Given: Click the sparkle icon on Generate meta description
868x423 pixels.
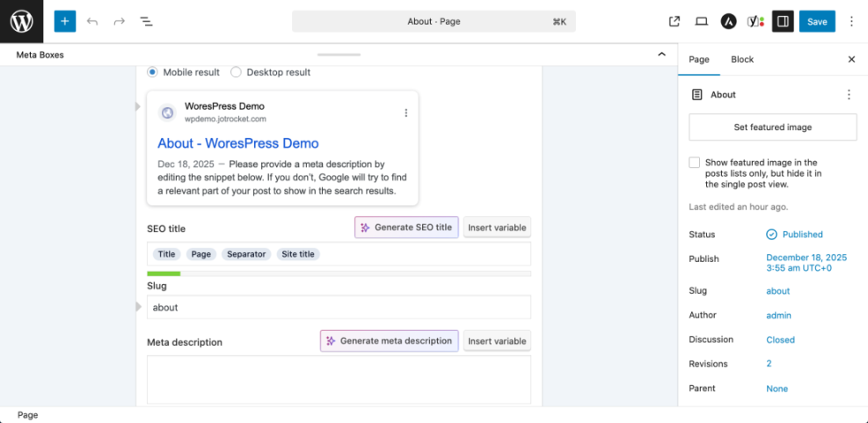Looking at the screenshot, I should (x=331, y=341).
